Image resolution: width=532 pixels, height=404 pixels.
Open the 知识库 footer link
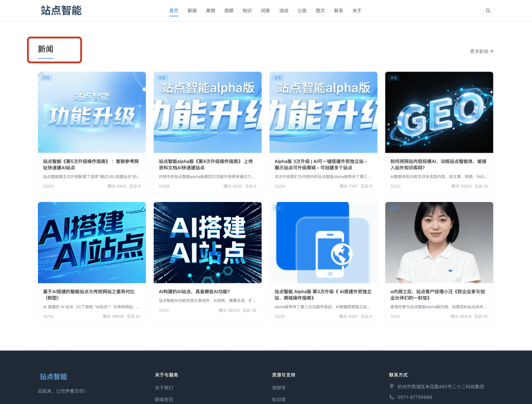point(279,400)
